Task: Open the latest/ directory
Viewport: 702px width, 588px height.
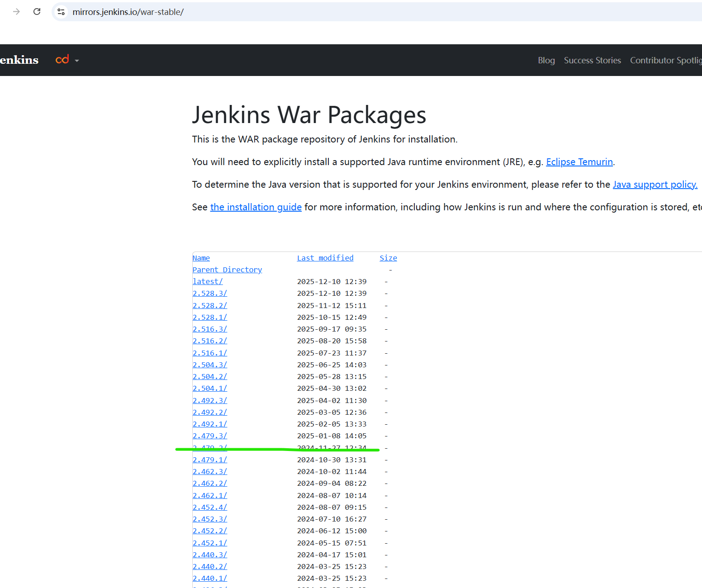Action: pos(208,281)
